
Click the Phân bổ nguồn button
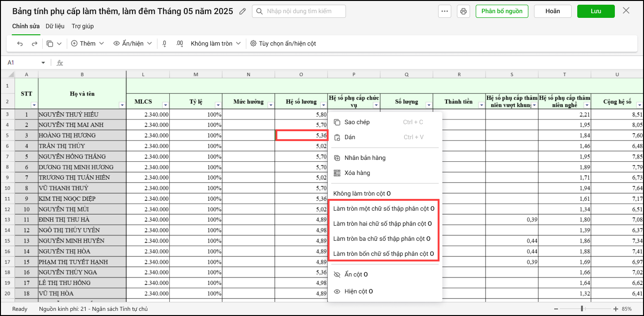pyautogui.click(x=502, y=11)
